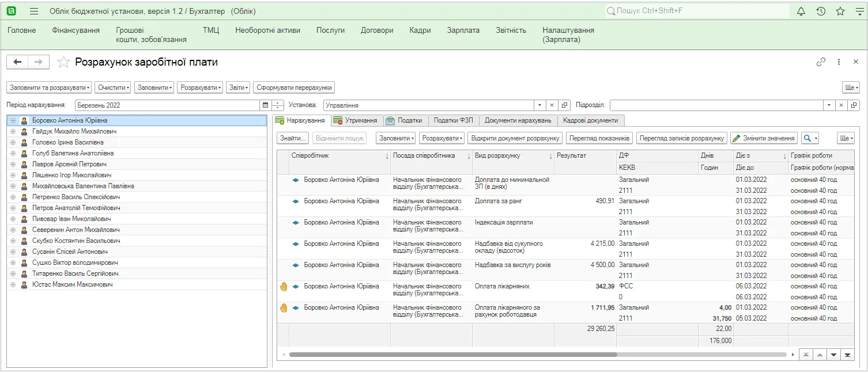Move one row down in table
The image size is (868, 373).
(833, 355)
